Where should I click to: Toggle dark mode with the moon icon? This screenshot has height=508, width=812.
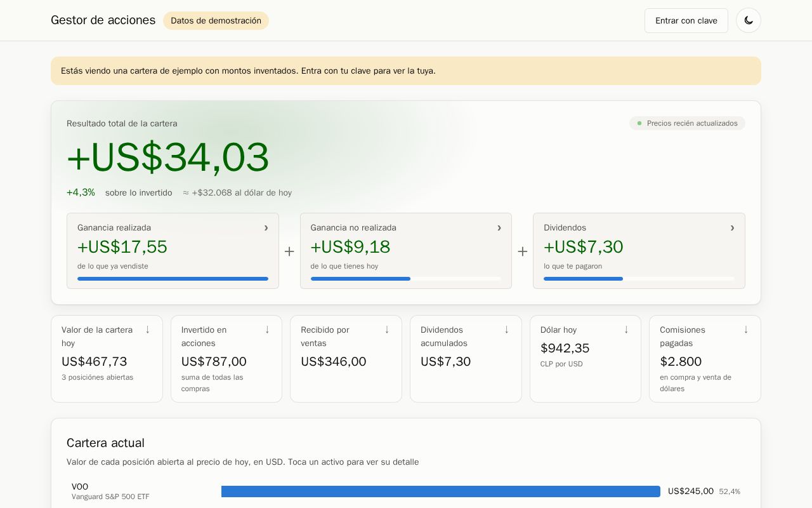pyautogui.click(x=749, y=20)
